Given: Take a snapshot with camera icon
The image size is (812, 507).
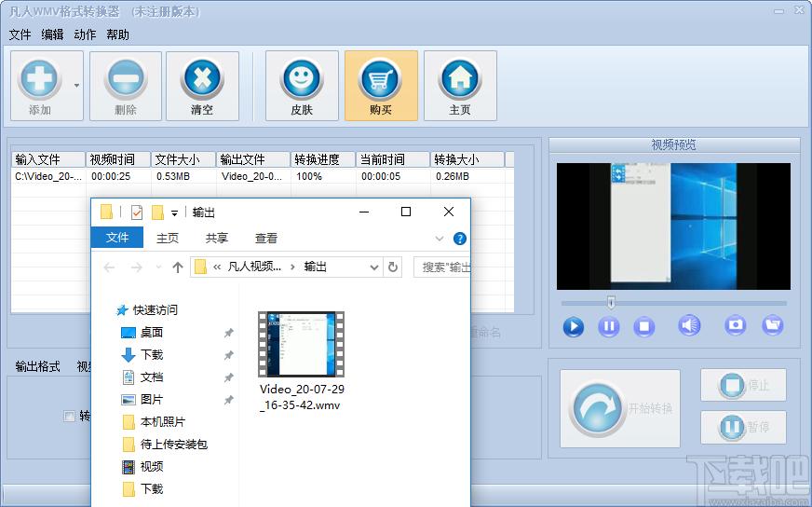Looking at the screenshot, I should click(736, 325).
